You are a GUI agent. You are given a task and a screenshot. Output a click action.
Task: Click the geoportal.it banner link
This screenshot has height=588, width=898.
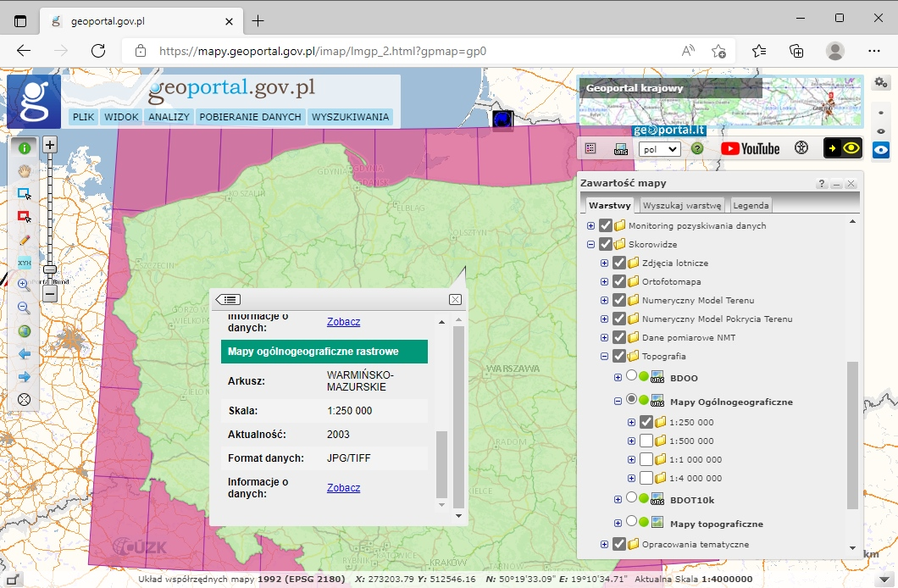(668, 130)
